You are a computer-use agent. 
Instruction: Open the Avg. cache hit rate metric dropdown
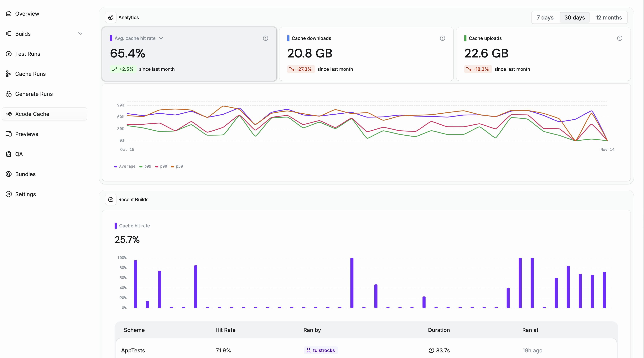tap(161, 38)
